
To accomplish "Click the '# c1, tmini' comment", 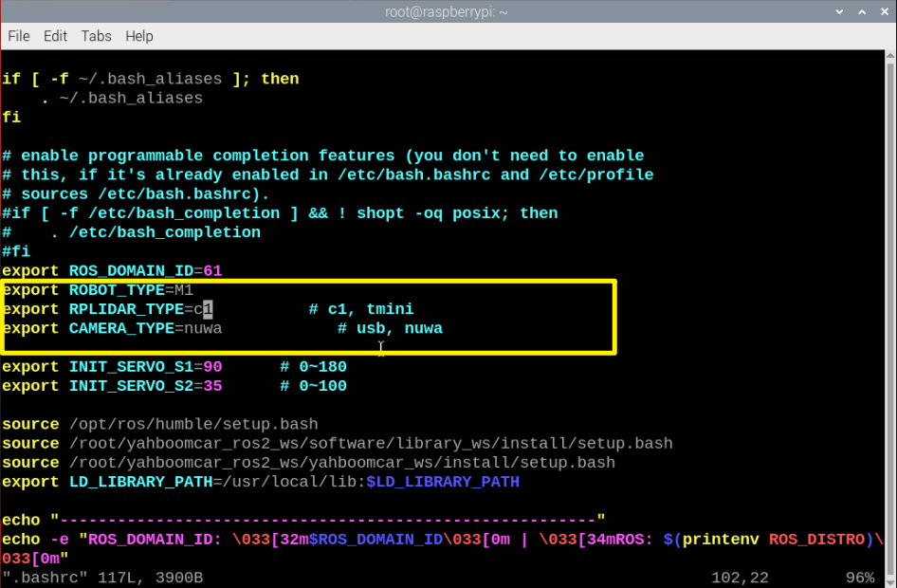I will pyautogui.click(x=361, y=309).
